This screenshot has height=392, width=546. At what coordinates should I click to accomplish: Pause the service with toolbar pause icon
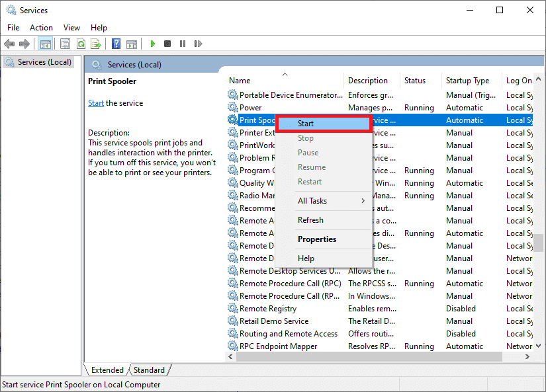click(x=182, y=44)
